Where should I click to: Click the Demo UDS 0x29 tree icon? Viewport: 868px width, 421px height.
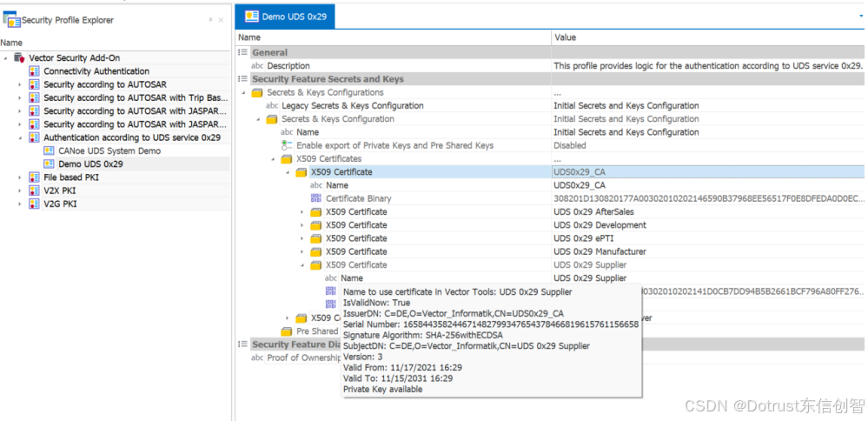coord(50,164)
